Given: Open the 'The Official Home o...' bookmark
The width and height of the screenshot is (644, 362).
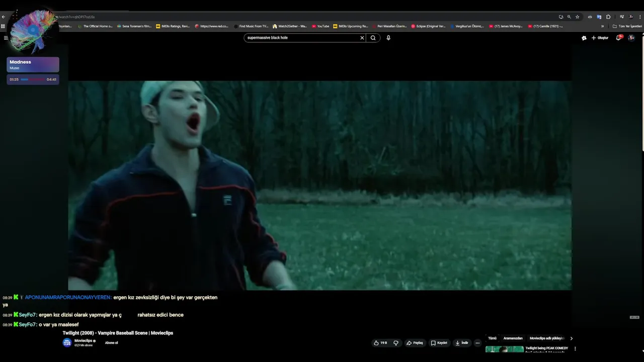Looking at the screenshot, I should point(95,26).
